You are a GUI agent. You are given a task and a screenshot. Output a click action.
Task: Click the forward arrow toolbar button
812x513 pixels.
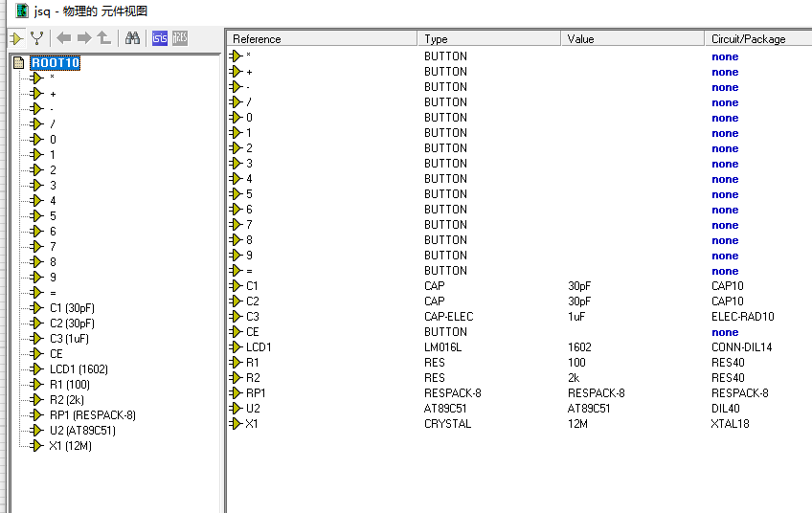click(x=84, y=38)
